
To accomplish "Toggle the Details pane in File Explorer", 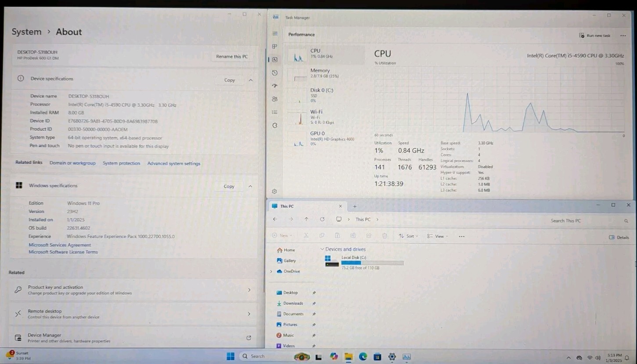I will (619, 237).
